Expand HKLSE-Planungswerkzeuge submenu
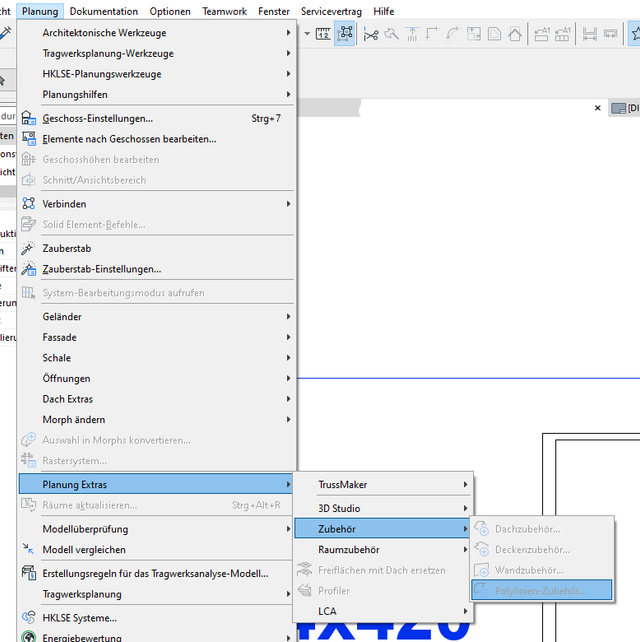 pos(156,74)
